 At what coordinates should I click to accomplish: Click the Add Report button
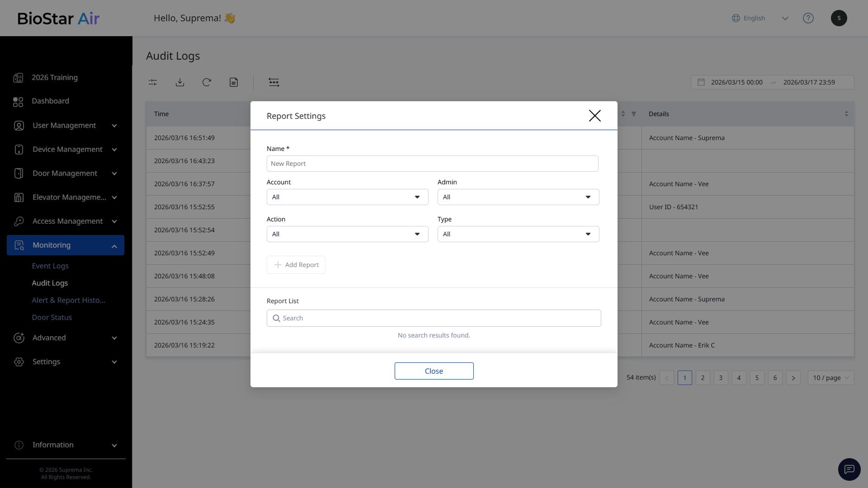296,265
